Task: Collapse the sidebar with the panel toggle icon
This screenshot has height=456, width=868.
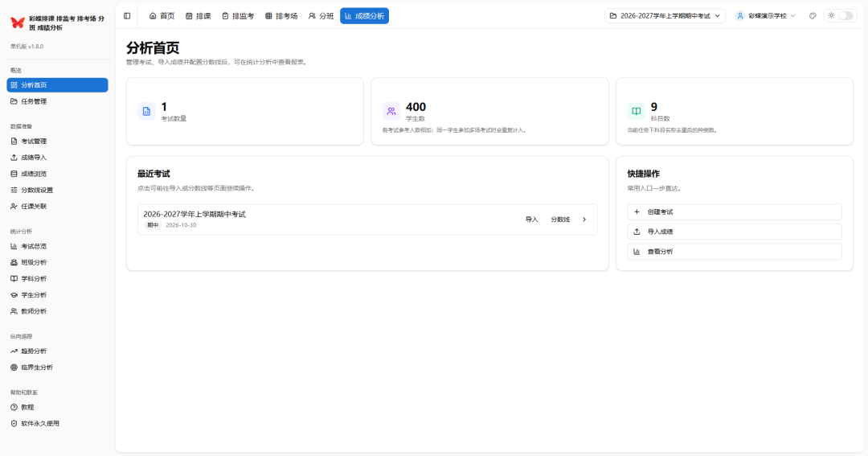Action: point(127,16)
